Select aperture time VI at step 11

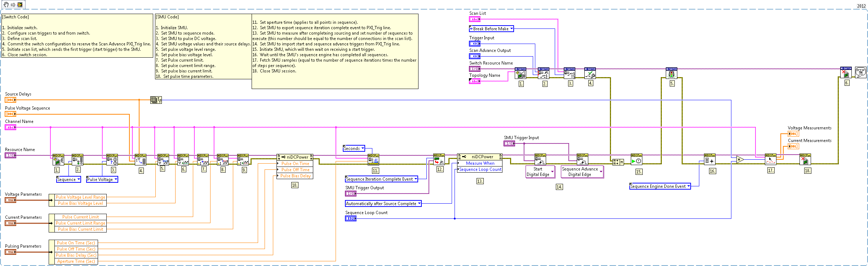(x=373, y=160)
